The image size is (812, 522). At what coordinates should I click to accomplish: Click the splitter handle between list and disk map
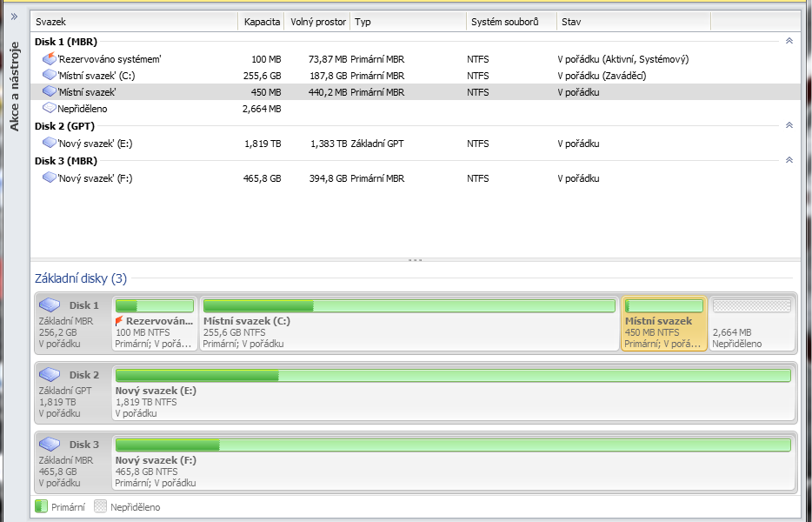coord(415,259)
